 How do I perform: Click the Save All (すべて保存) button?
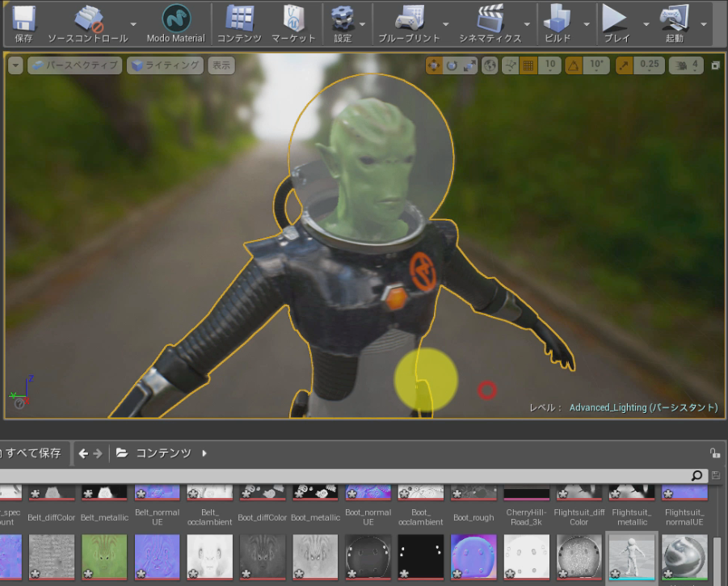[32, 453]
